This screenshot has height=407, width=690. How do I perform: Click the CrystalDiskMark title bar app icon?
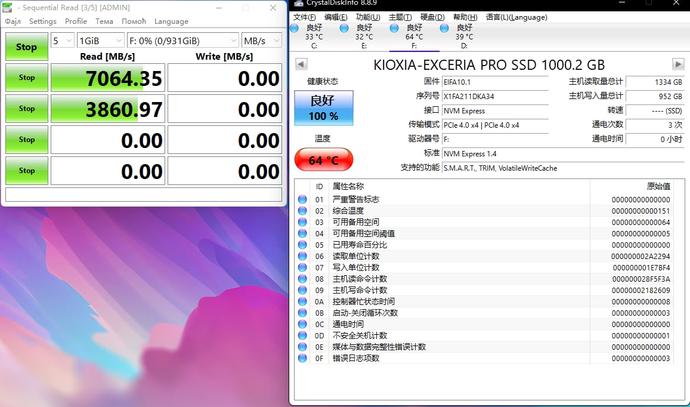point(9,7)
